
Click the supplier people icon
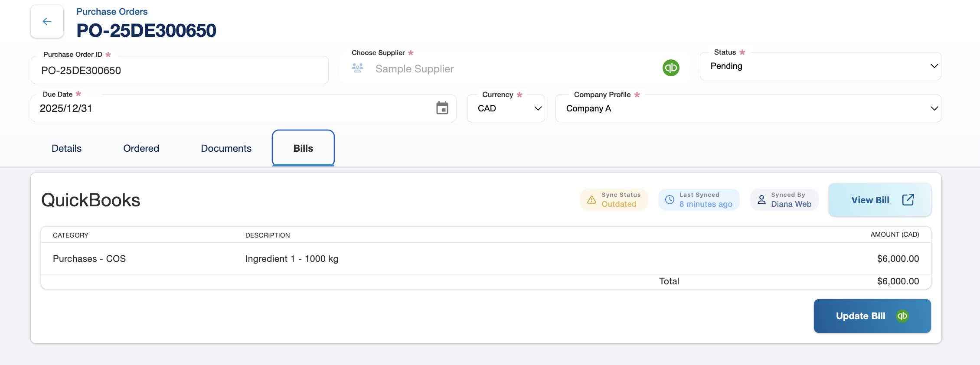(x=357, y=68)
